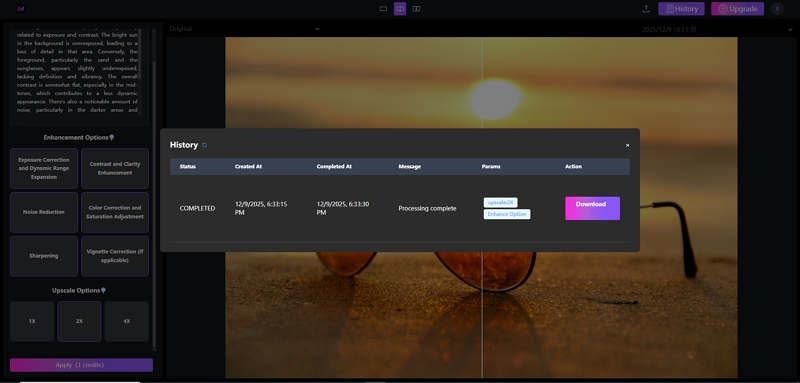Open the 2025/12/9 18:33:30 version dropdown
Screen dimensions: 800x383
(716, 30)
